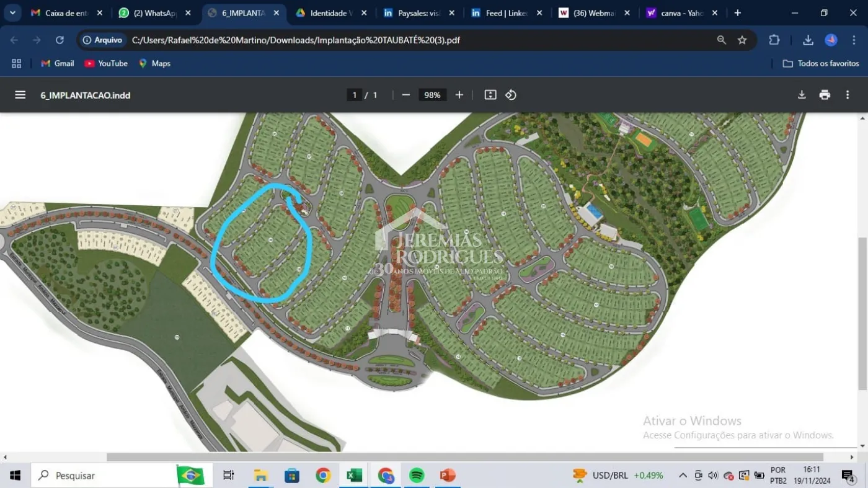
Task: Print the implantação PDF with the printer icon
Action: [x=825, y=94]
